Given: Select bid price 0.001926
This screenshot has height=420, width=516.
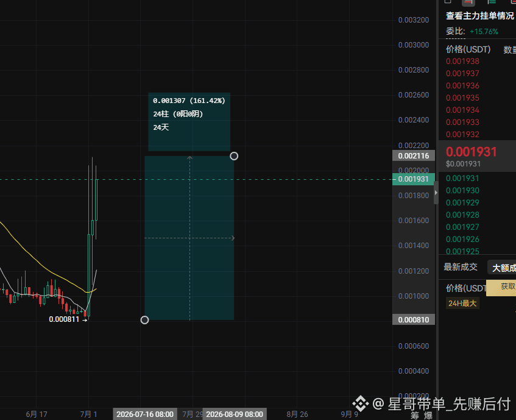Looking at the screenshot, I should coord(462,240).
